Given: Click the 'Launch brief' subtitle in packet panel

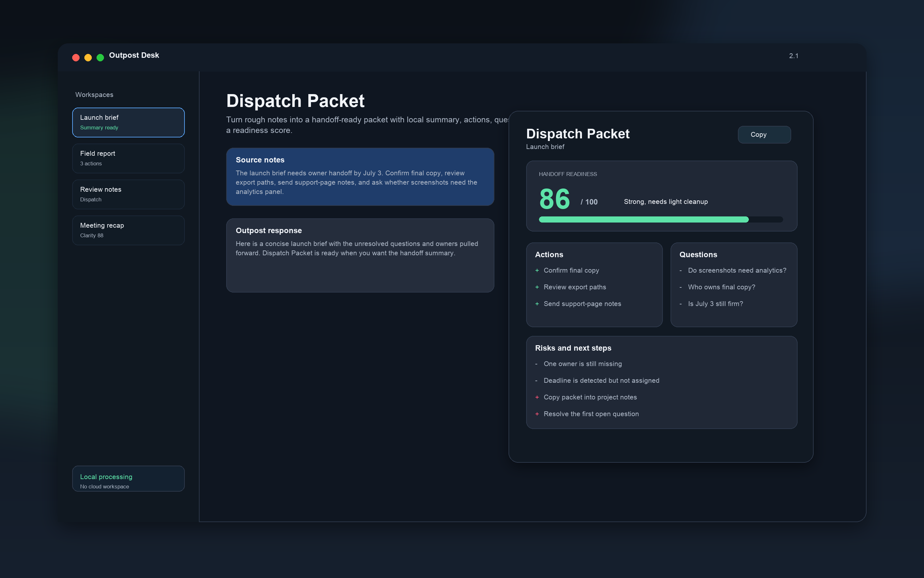Looking at the screenshot, I should click(x=545, y=147).
